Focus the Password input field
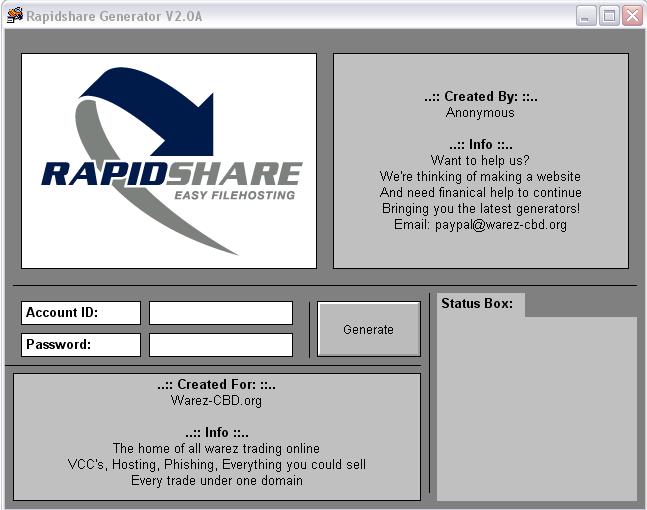 click(x=221, y=345)
